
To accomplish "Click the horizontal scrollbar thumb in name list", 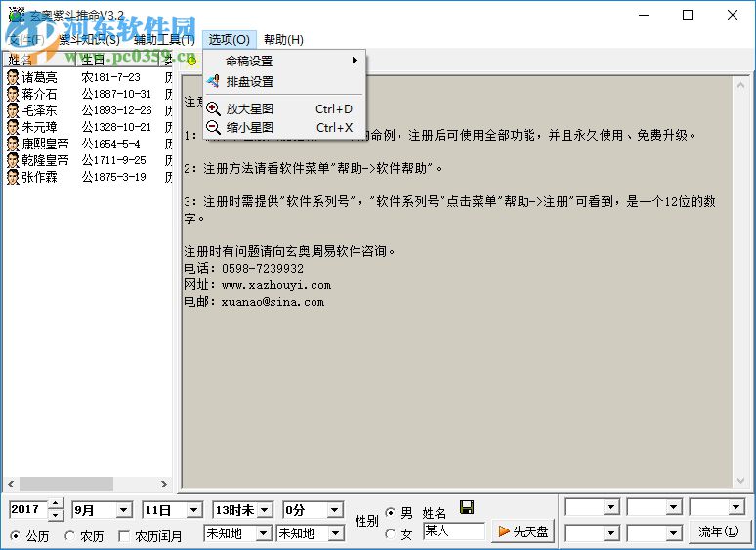I will [x=66, y=484].
